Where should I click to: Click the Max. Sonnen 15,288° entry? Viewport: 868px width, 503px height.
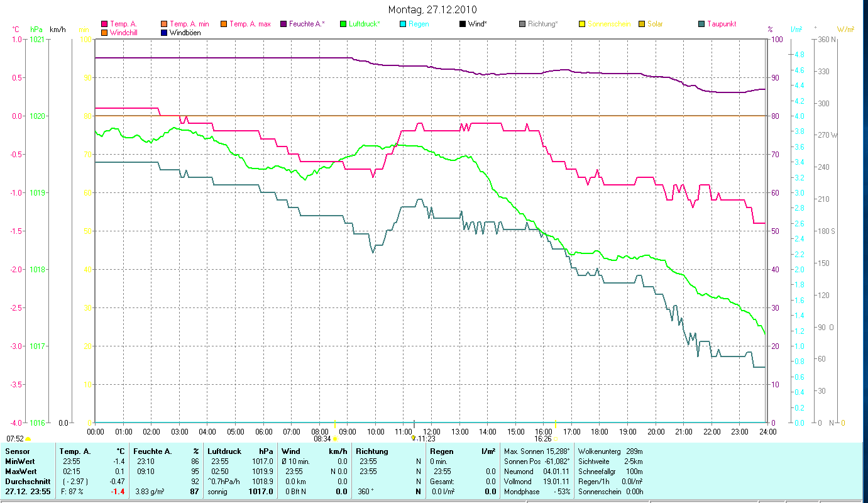537,451
